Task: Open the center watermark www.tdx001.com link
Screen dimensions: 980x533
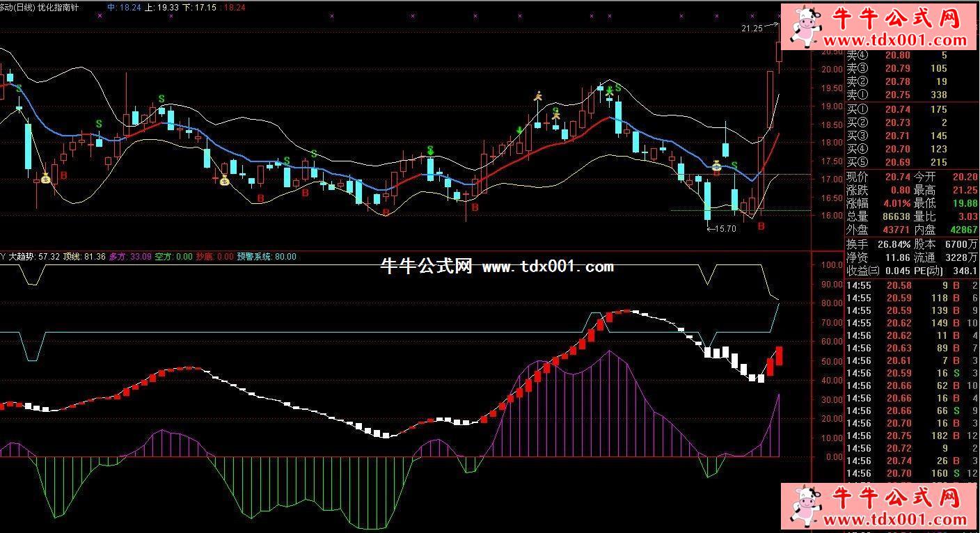Action: coord(548,266)
